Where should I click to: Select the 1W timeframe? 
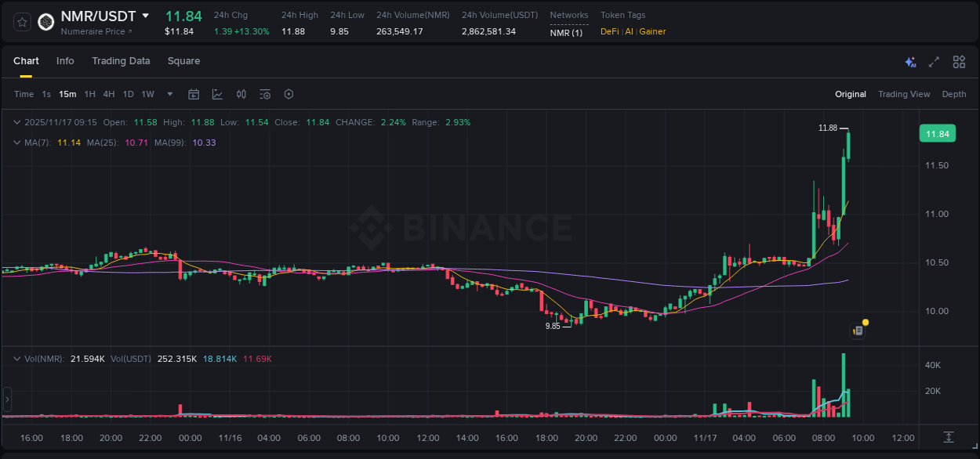point(147,93)
